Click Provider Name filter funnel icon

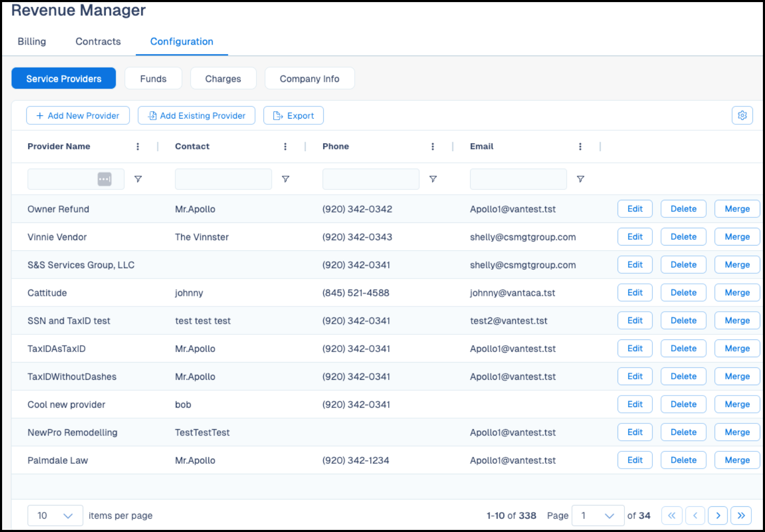tap(138, 179)
